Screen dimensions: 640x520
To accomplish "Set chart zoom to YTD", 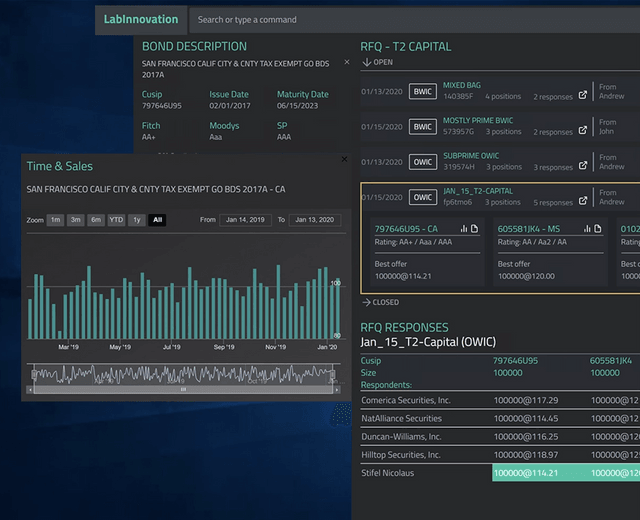I will [116, 219].
